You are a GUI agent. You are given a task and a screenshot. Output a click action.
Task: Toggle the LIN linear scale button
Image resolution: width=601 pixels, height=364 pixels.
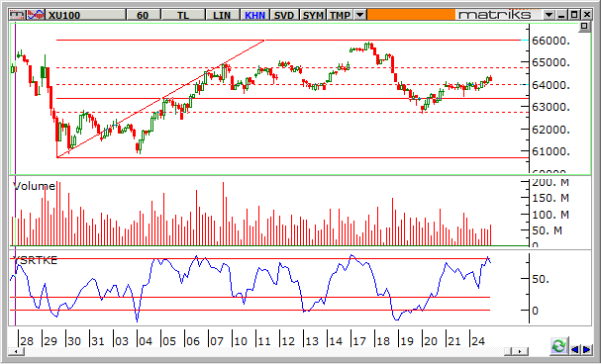point(222,15)
